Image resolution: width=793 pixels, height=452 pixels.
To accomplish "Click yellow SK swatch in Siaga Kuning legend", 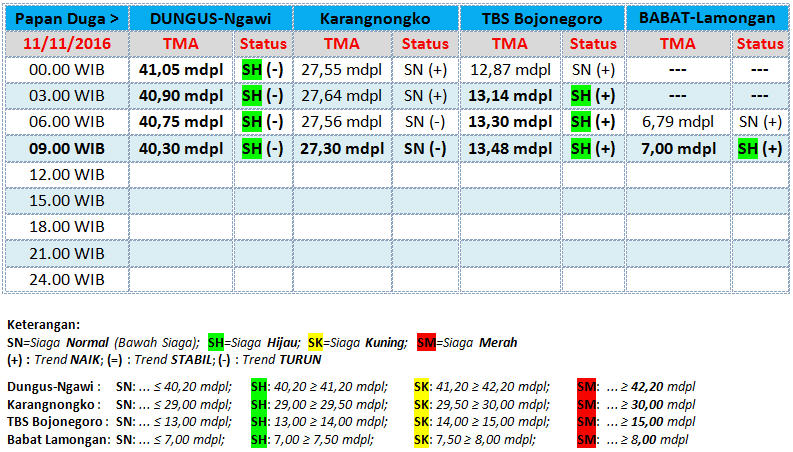I will 315,342.
